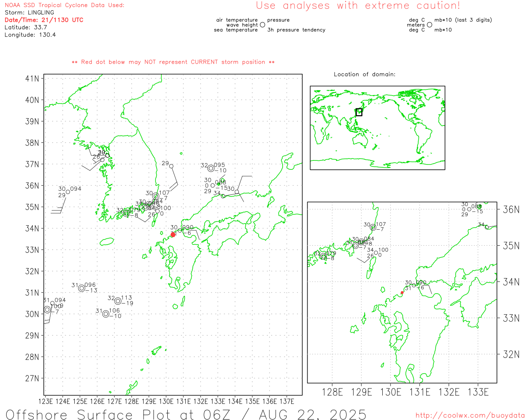Select the 'NOAA SSD Tropical Cyclone Data Used:' line

(x=64, y=5)
